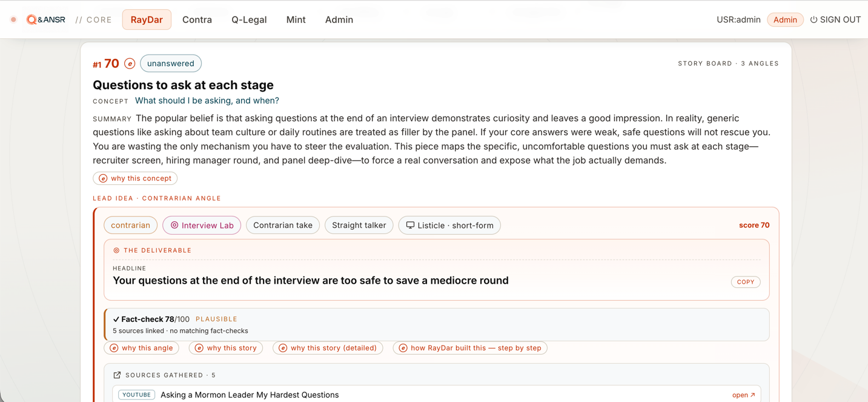The height and width of the screenshot is (402, 868).
Task: Click the circled e icon next to score 70
Action: tap(130, 64)
